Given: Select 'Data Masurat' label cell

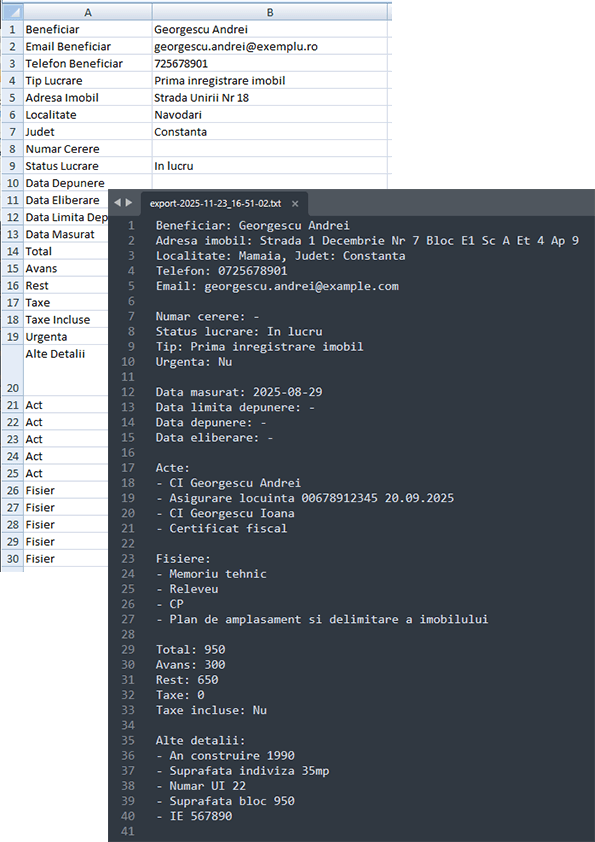Looking at the screenshot, I should click(66, 234).
